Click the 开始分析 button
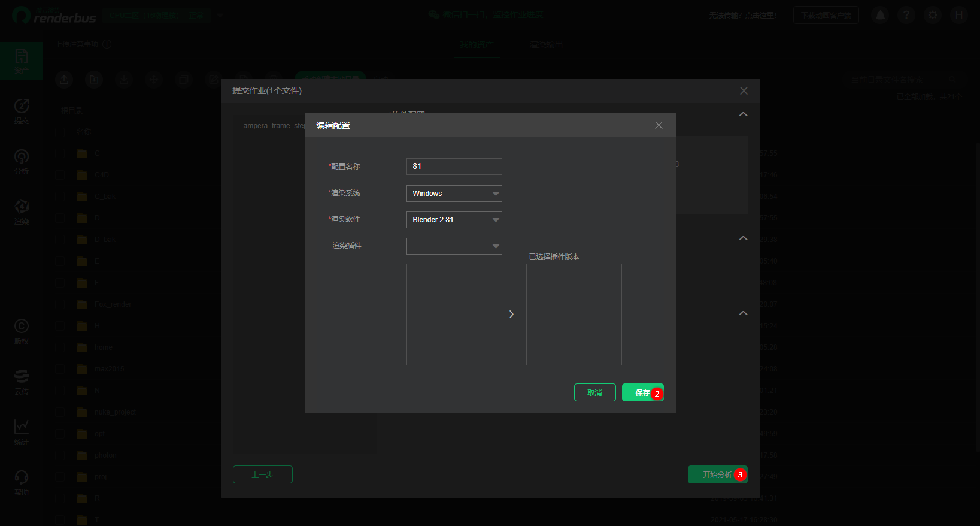 point(717,474)
